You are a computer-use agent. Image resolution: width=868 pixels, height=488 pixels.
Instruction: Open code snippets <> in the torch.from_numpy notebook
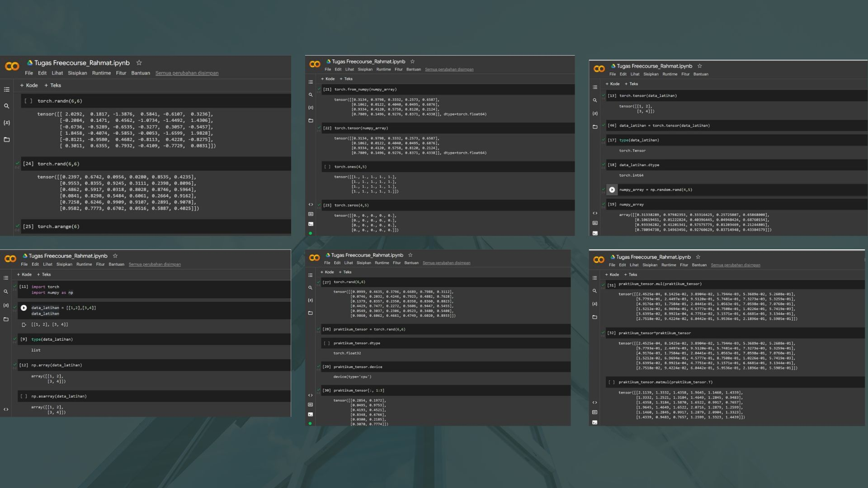point(311,205)
